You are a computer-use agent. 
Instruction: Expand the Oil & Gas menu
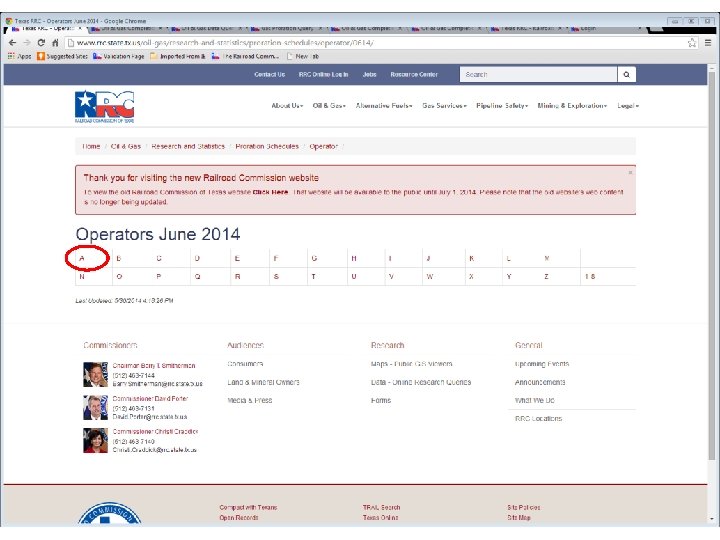click(329, 106)
